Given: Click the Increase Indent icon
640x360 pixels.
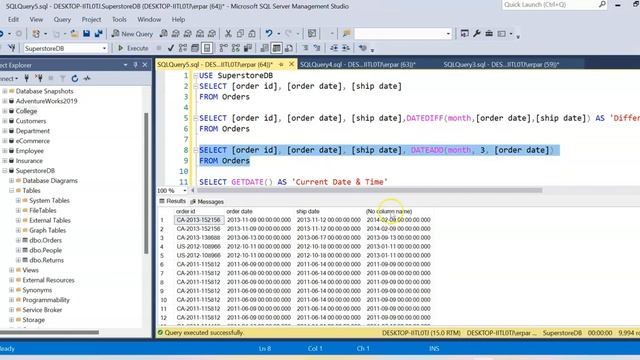Looking at the screenshot, I should (x=346, y=48).
